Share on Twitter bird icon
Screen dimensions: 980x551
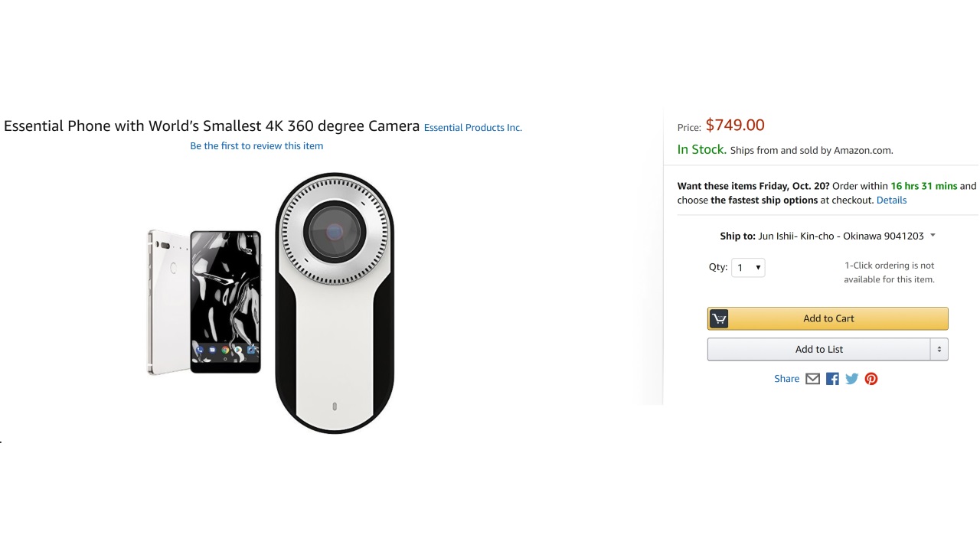851,379
